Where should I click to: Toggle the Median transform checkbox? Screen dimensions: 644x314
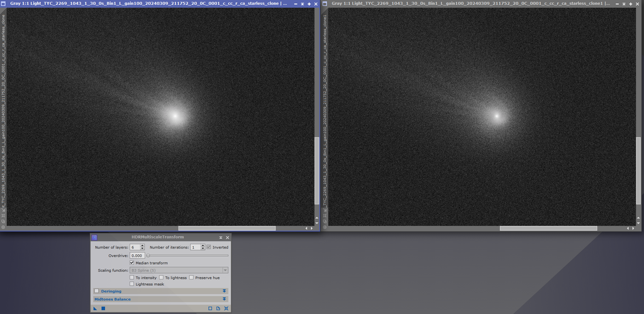point(131,263)
